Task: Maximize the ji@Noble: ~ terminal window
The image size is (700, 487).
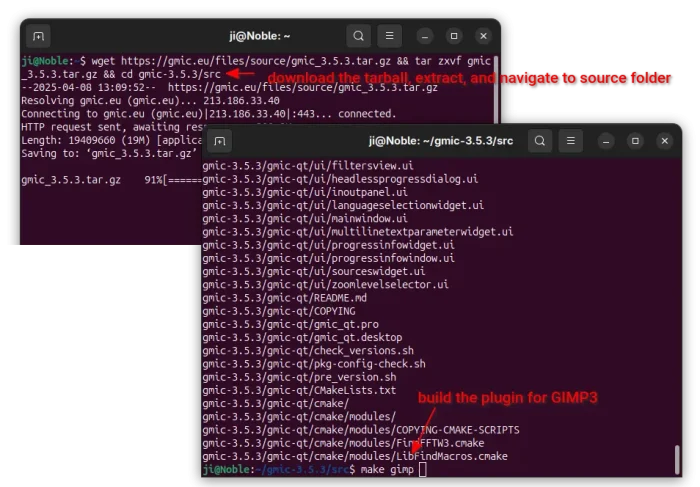Action: [454, 36]
